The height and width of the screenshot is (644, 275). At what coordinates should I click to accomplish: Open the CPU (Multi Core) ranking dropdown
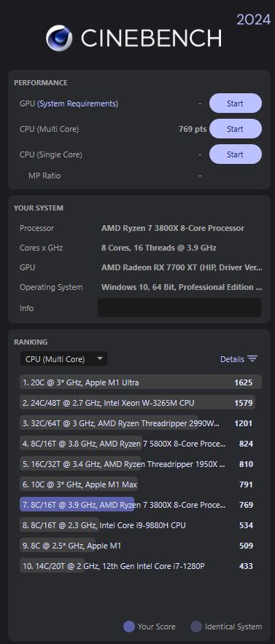[x=63, y=359]
